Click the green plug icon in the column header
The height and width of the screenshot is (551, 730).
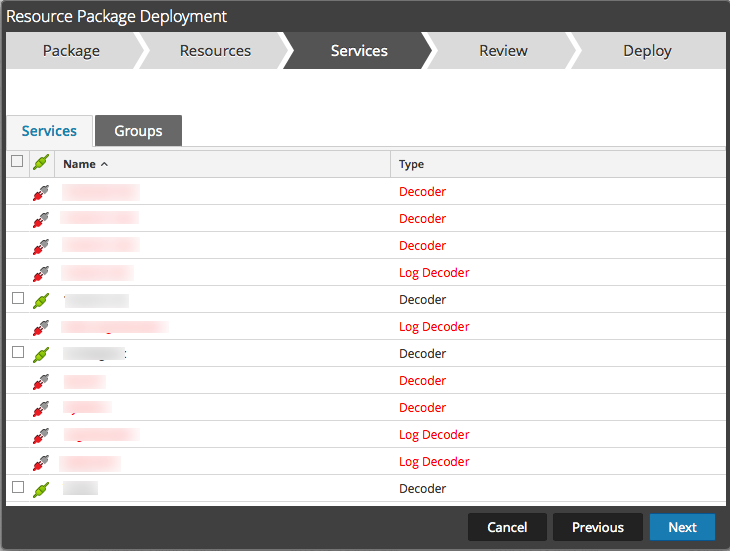click(x=41, y=163)
